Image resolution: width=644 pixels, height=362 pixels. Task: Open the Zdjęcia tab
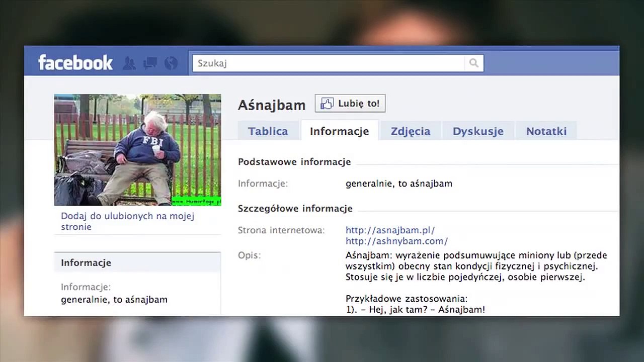tap(411, 131)
